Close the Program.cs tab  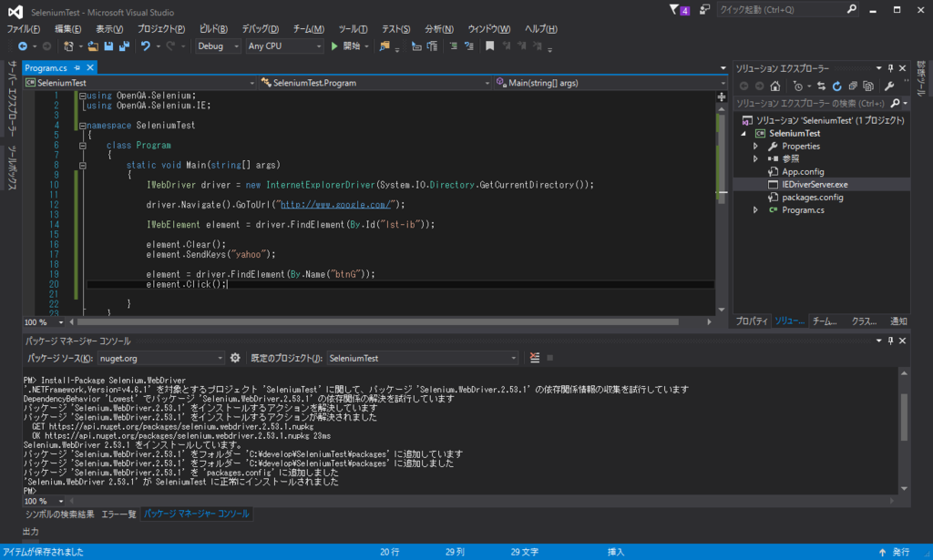(90, 67)
